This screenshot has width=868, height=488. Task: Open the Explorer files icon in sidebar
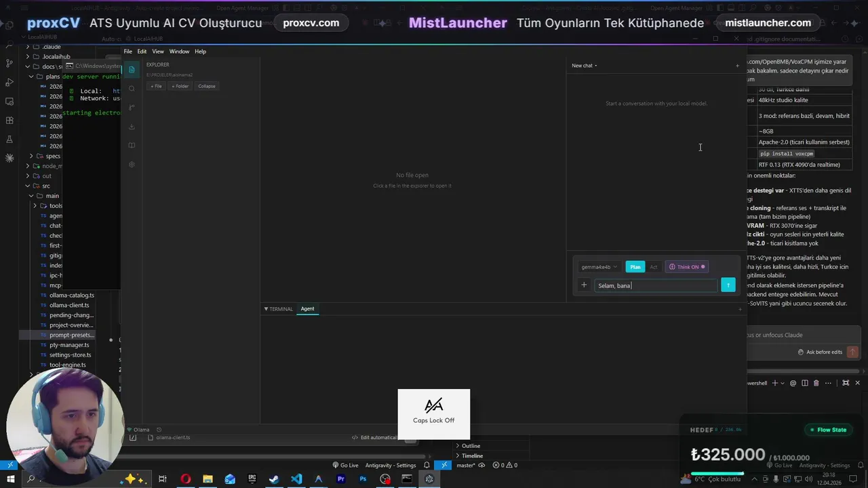132,70
